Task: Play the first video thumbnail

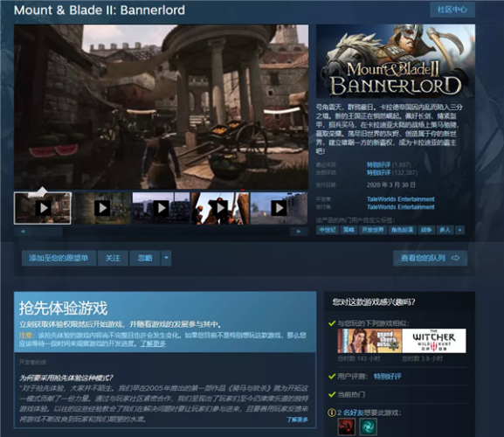Action: [43, 208]
